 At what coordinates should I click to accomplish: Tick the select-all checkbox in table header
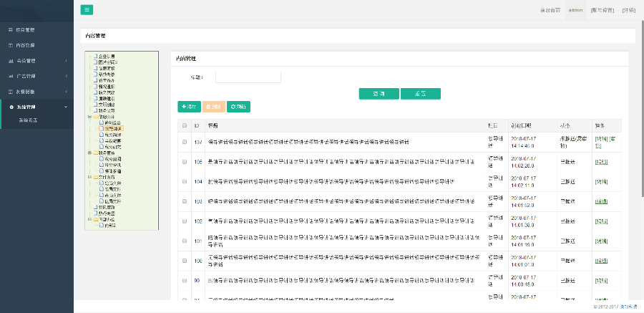click(185, 125)
